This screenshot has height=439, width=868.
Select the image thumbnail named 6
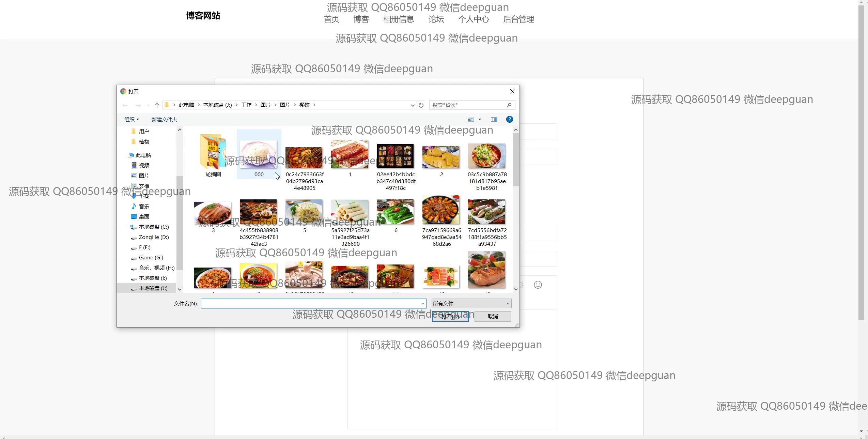(x=396, y=212)
